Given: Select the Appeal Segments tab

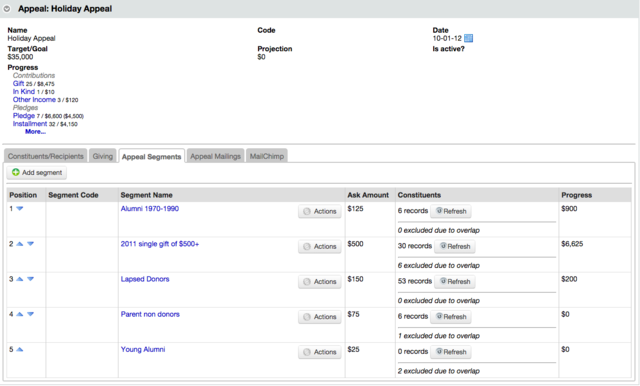Looking at the screenshot, I should pos(151,156).
